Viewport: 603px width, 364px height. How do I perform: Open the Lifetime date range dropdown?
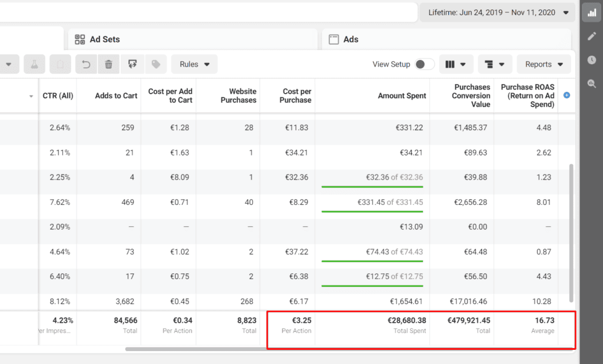point(498,13)
